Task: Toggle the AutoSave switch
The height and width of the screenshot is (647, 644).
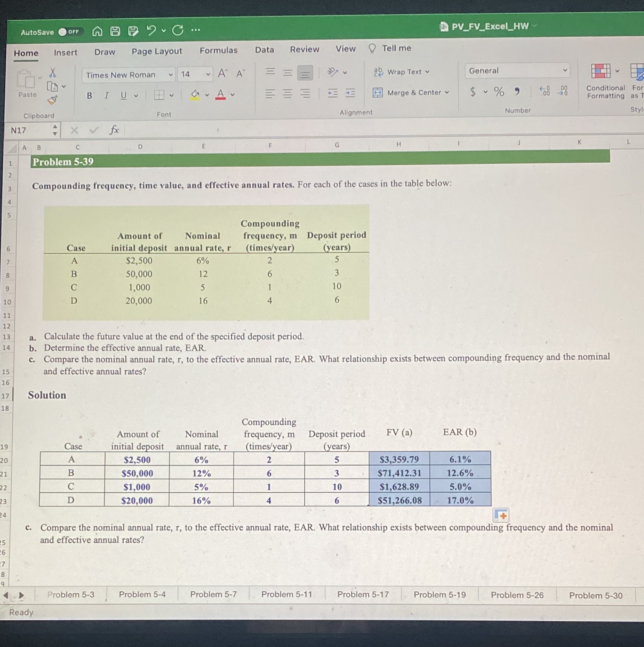Action: pos(70,32)
